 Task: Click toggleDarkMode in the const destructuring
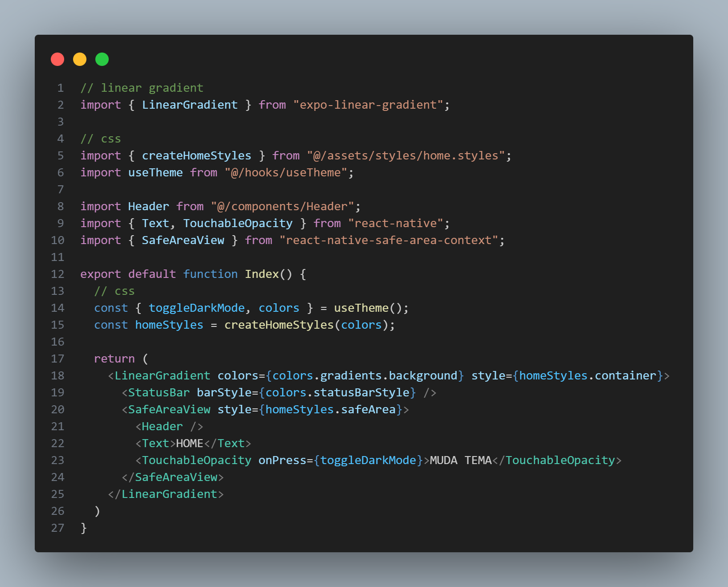196,308
